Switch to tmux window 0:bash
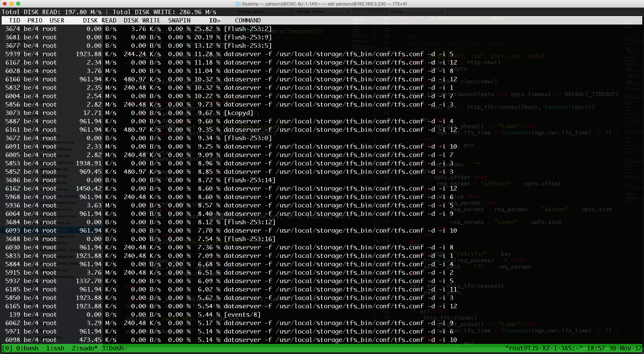 click(27, 348)
